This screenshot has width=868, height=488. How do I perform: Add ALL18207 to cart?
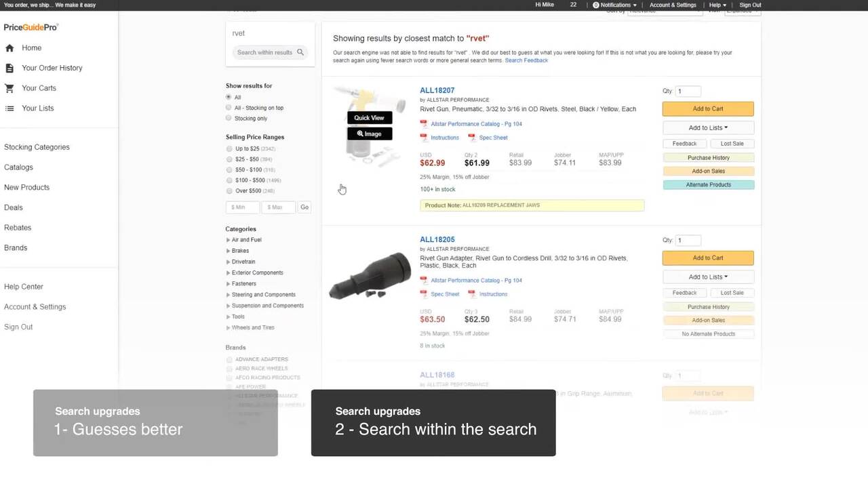(x=708, y=108)
